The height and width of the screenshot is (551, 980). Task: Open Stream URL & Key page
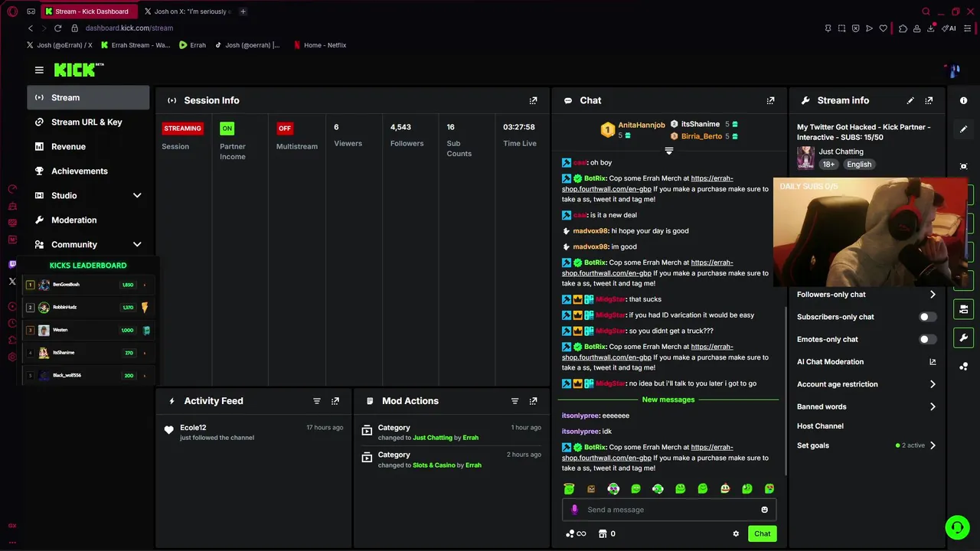88,122
